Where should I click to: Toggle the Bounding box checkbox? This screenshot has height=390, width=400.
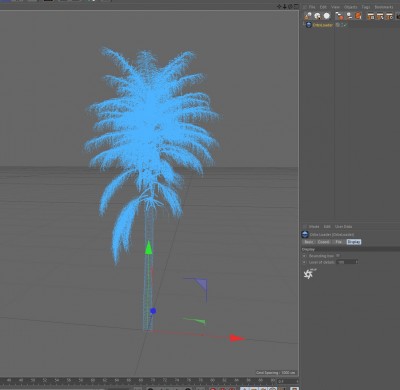(x=338, y=256)
